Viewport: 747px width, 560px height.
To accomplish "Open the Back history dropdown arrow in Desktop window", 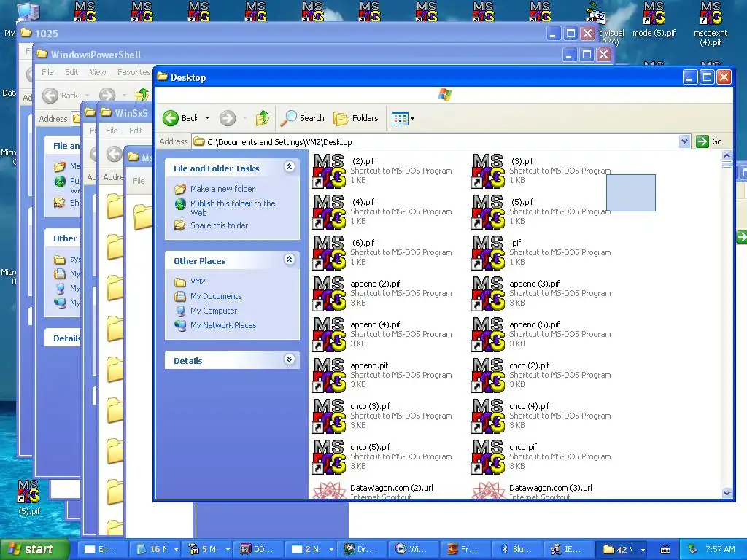I will click(207, 118).
